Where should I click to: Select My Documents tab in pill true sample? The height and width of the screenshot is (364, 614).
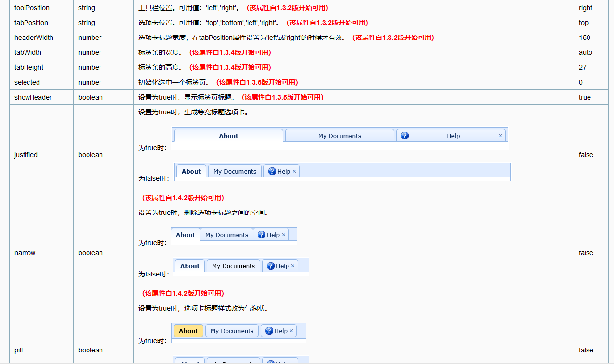point(232,331)
